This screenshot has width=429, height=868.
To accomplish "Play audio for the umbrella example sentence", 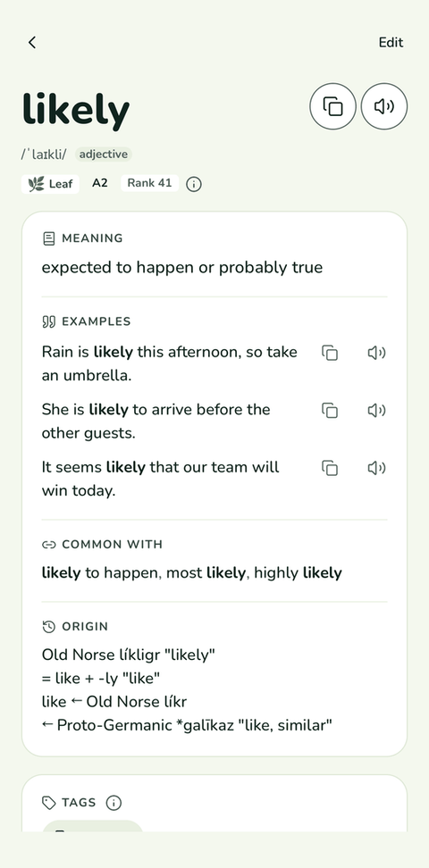I will 376,353.
